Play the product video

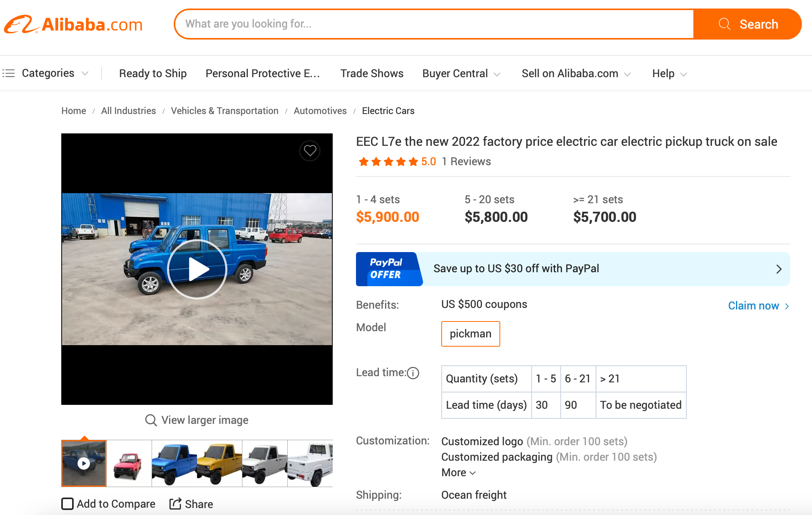click(x=197, y=269)
